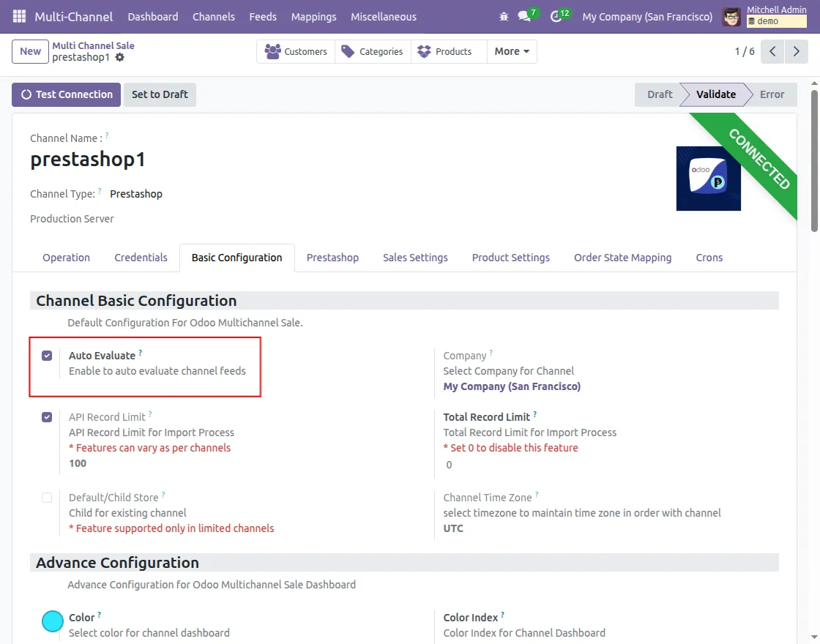Screen dimensions: 820x644
Task: Open the Mitchell Admin user menu
Action: tap(764, 17)
